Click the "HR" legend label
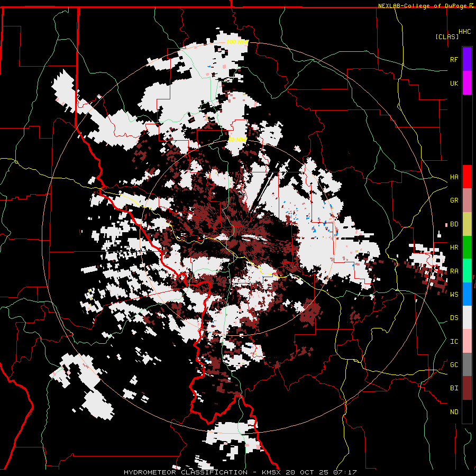The height and width of the screenshot is (476, 476). (x=454, y=248)
